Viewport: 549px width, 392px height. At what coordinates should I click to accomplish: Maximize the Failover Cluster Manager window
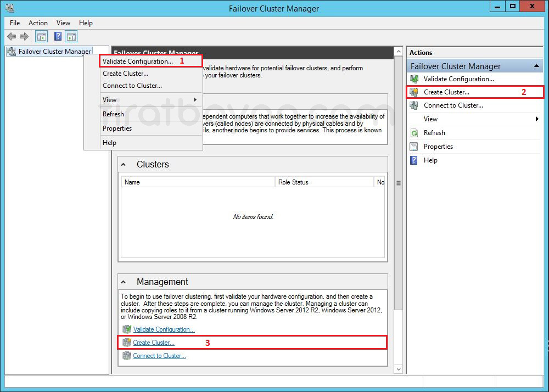(513, 6)
